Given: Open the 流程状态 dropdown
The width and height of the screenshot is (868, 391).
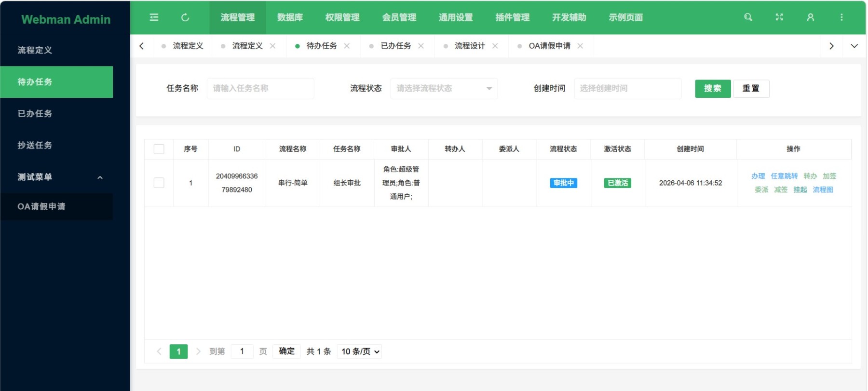Looking at the screenshot, I should tap(444, 88).
